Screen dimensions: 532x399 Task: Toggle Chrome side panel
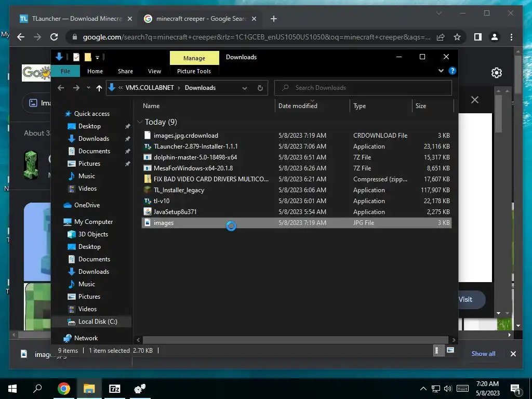pos(478,37)
